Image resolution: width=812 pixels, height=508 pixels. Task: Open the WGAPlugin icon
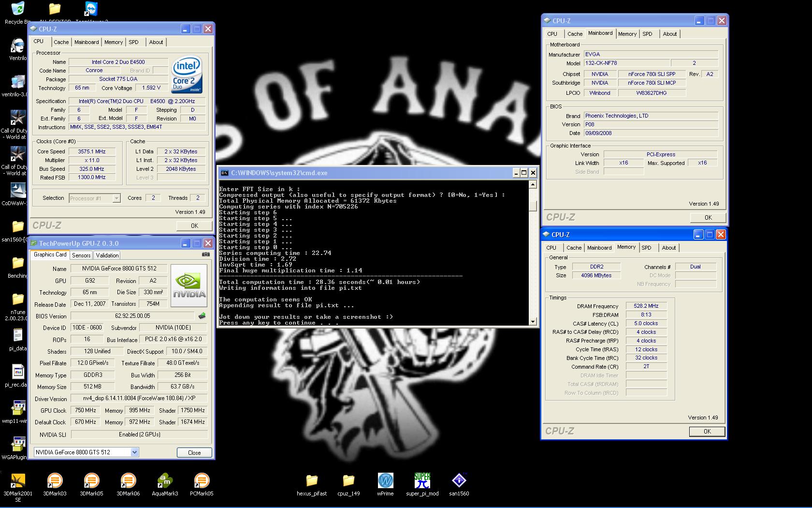(18, 445)
